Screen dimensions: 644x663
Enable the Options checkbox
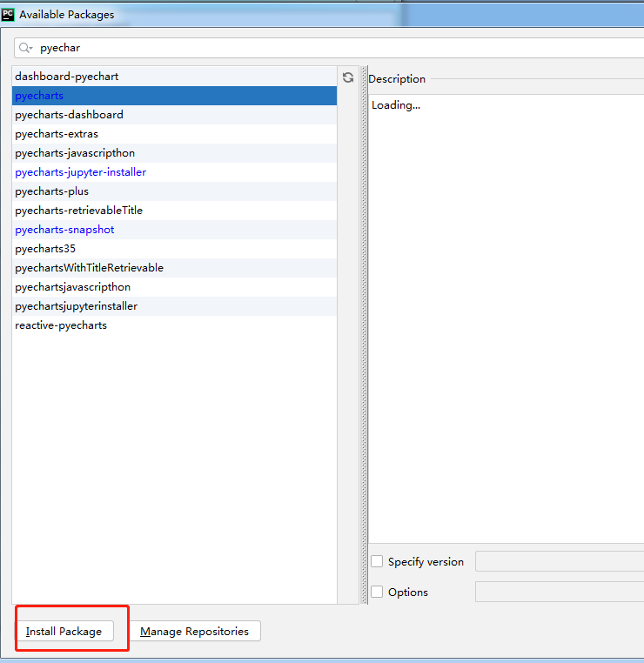[377, 593]
